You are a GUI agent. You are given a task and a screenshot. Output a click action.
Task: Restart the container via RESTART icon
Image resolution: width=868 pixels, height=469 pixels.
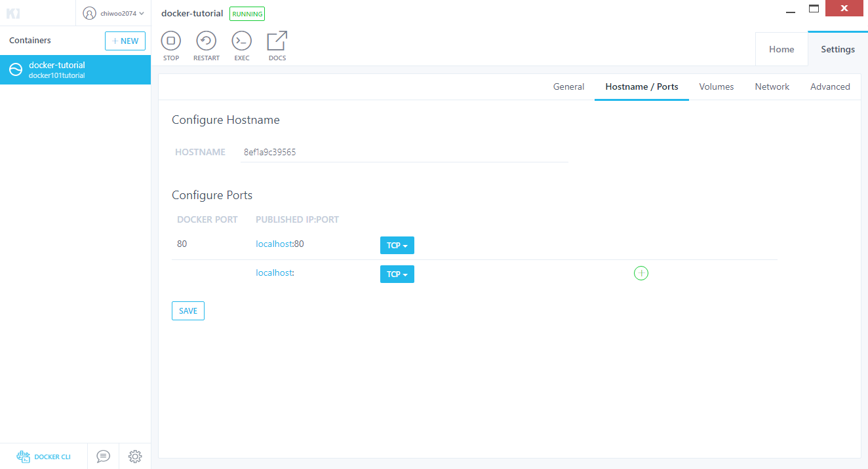click(x=207, y=41)
